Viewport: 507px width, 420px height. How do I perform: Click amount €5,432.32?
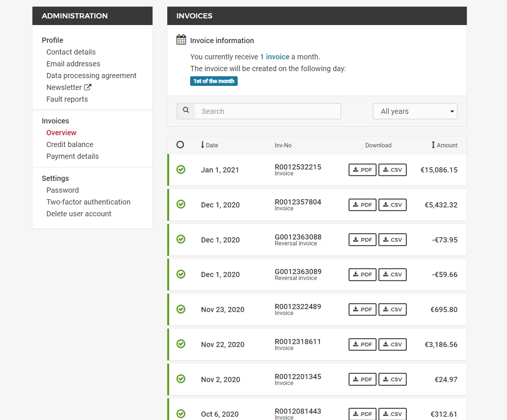441,205
